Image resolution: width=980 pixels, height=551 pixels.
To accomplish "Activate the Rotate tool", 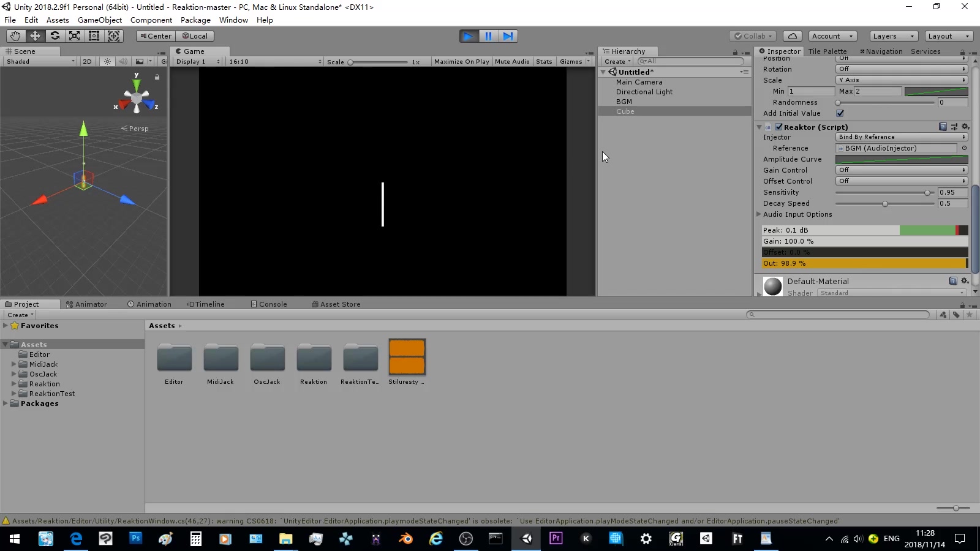I will pos(55,36).
